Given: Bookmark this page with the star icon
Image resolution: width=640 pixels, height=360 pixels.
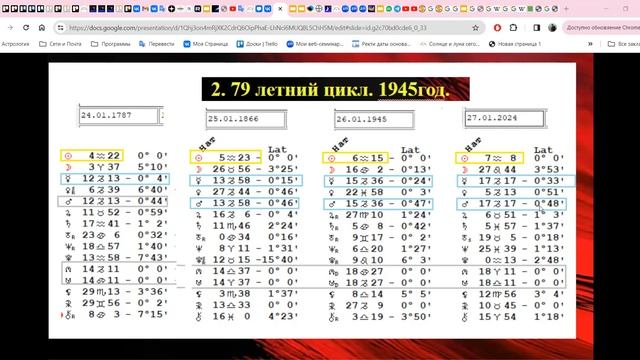Looking at the screenshot, I should pos(475,28).
